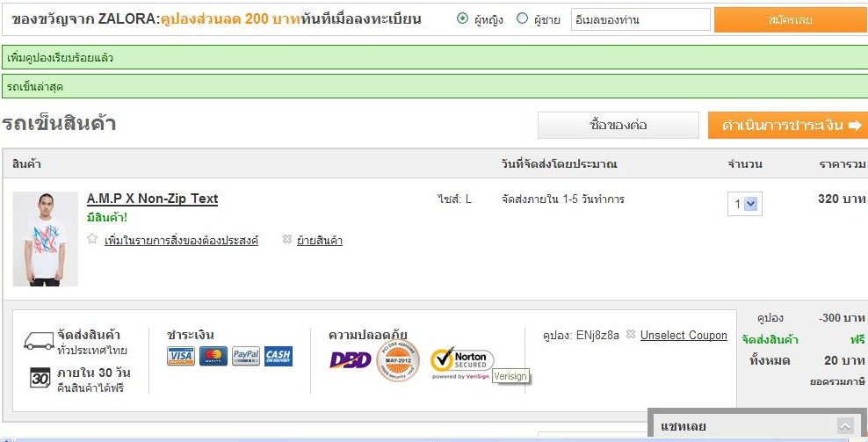Click the grand total 20 บาท value
Viewport: 868px width, 442px height.
pyautogui.click(x=844, y=360)
